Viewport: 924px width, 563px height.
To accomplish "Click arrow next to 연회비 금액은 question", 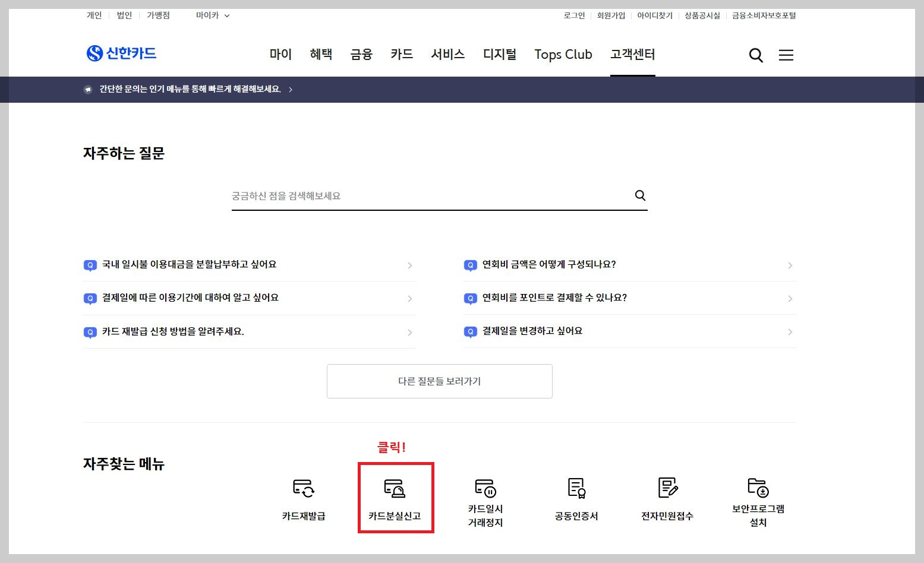I will tap(790, 265).
